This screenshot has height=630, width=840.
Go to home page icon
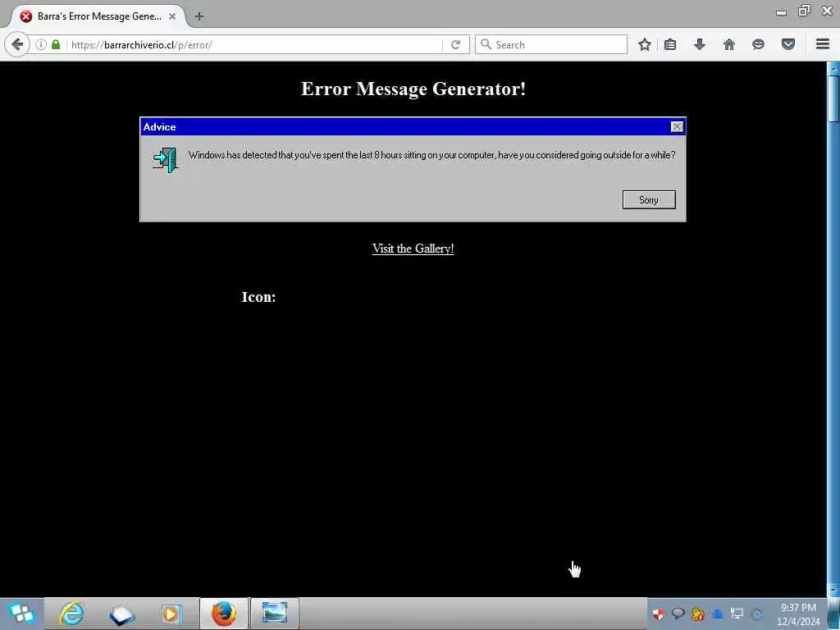(x=728, y=44)
